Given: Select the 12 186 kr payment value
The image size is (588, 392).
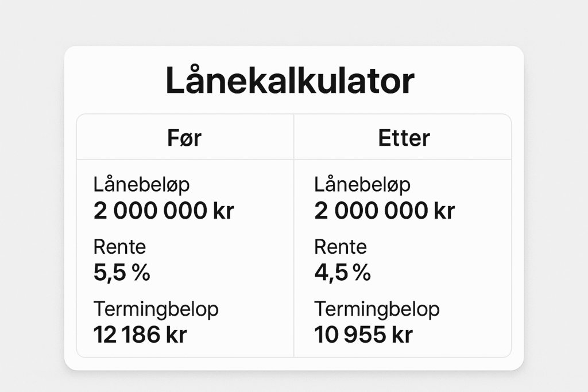Looking at the screenshot, I should pyautogui.click(x=140, y=335).
